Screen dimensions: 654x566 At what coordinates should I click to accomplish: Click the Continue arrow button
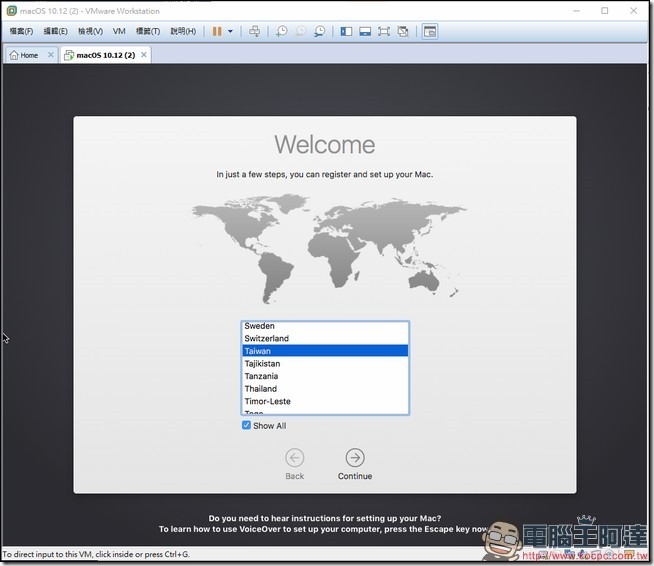coord(355,458)
